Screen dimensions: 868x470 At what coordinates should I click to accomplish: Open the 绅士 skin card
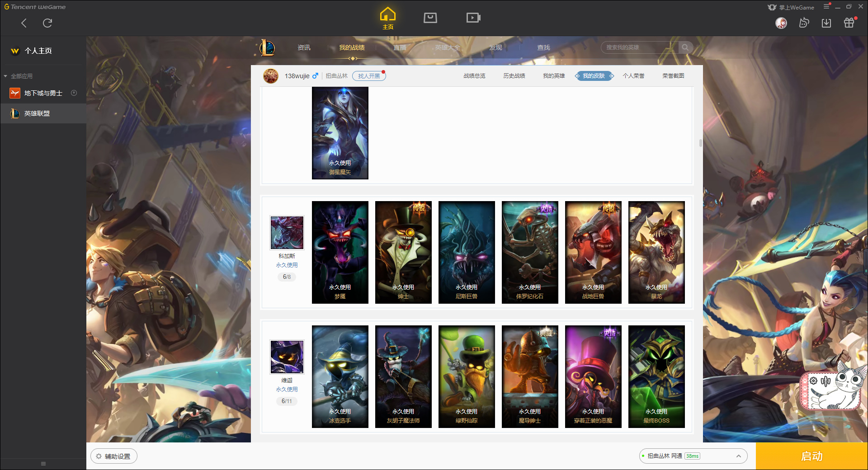(x=403, y=252)
